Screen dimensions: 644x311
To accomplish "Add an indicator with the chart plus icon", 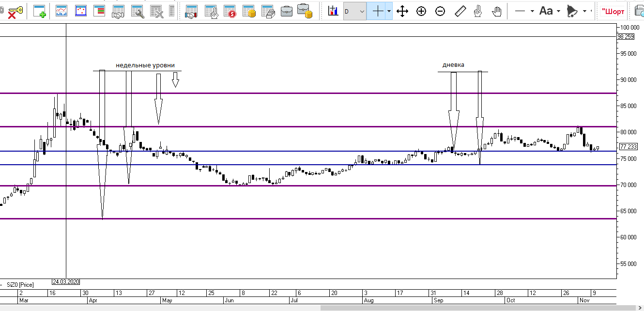I will 333,11.
